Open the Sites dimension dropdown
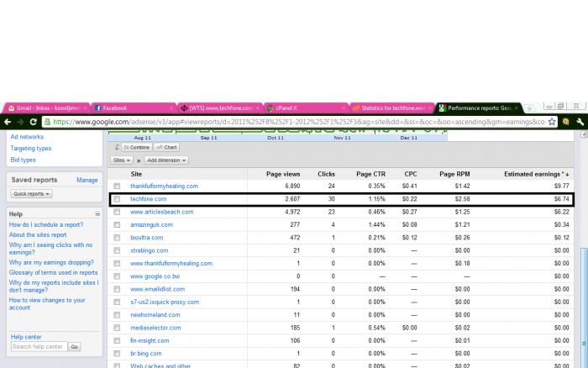This screenshot has height=368, width=588. click(x=122, y=160)
